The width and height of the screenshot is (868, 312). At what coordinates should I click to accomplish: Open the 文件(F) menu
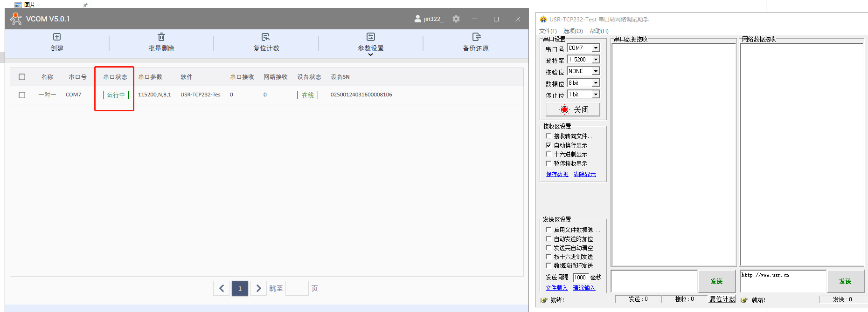point(548,31)
